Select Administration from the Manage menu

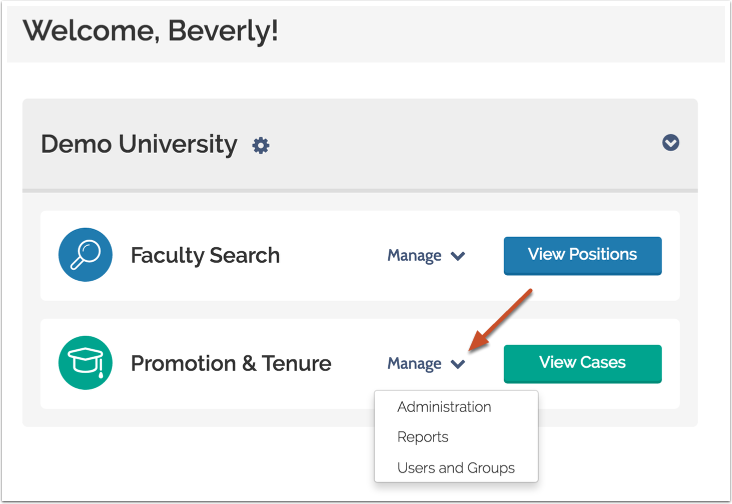click(x=444, y=407)
